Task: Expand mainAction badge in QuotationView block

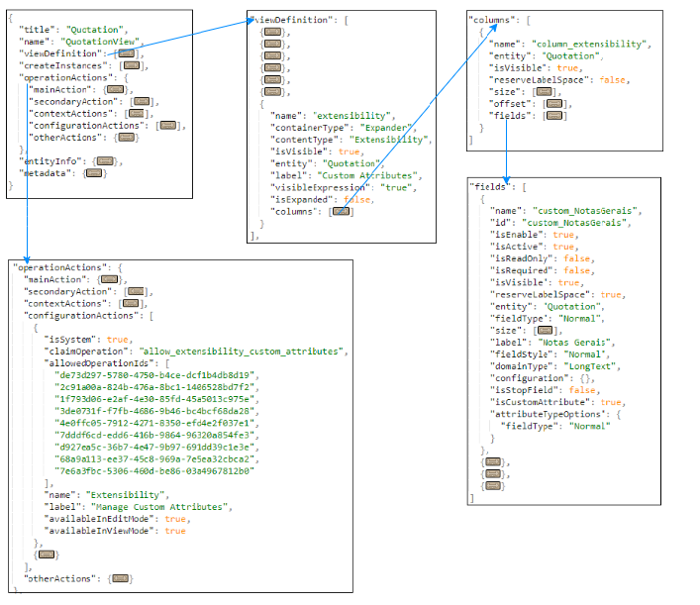Action: [x=115, y=90]
